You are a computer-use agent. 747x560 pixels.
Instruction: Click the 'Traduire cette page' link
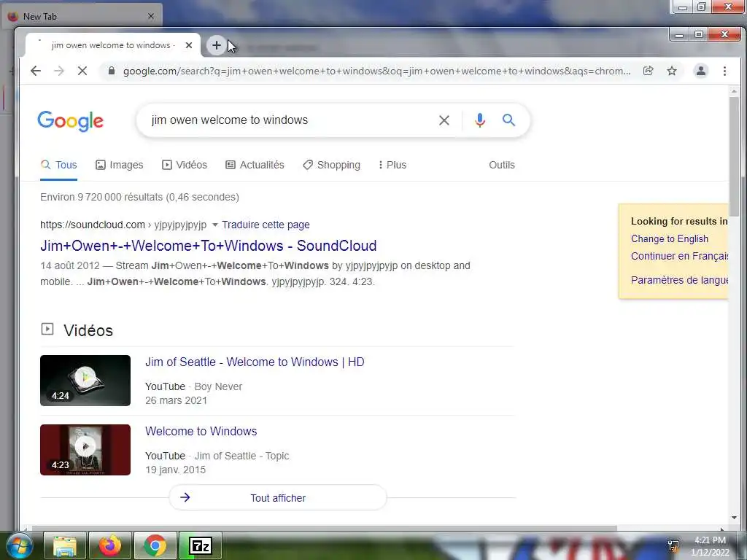point(266,225)
